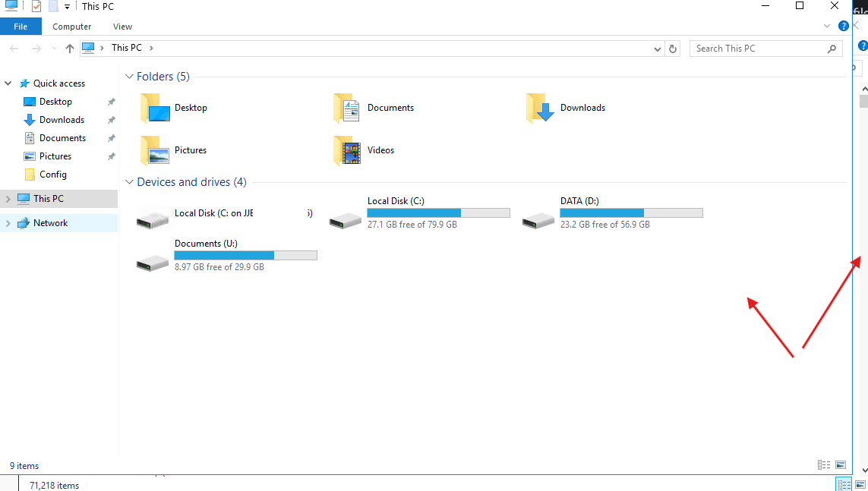This screenshot has height=491, width=868.
Task: Switch to the Computer ribbon tab
Action: pos(72,27)
